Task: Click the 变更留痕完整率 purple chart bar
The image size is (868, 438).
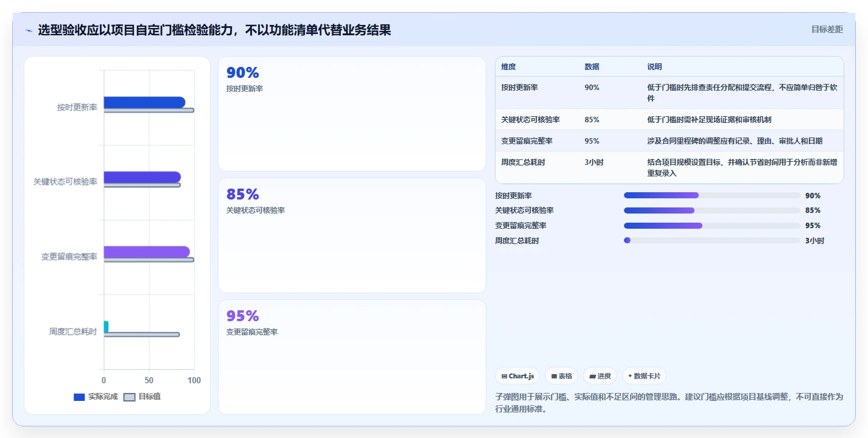Action: [x=147, y=252]
